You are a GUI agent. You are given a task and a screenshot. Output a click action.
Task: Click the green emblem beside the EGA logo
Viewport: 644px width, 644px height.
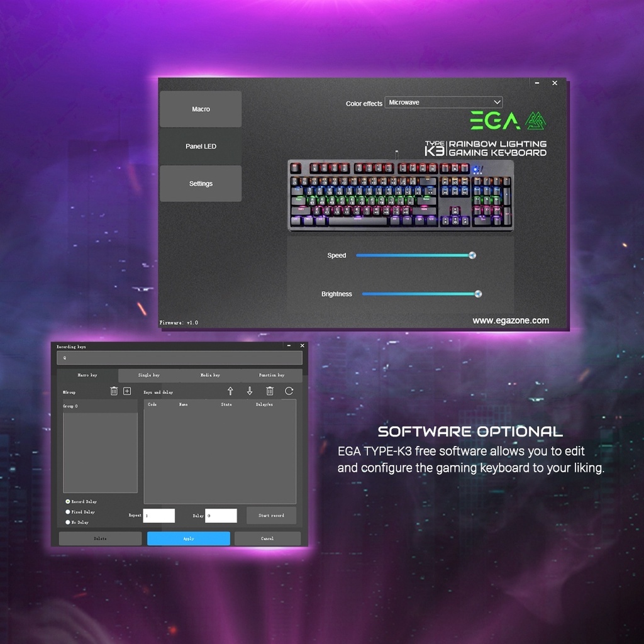coord(536,119)
